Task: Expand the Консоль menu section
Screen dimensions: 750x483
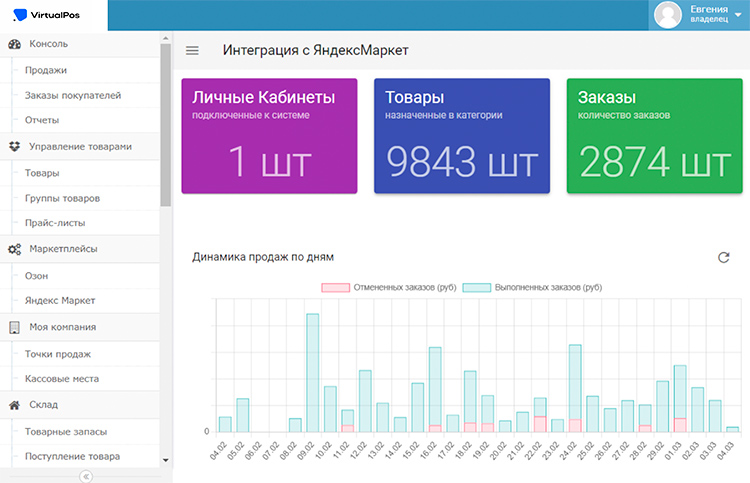Action: pos(79,44)
